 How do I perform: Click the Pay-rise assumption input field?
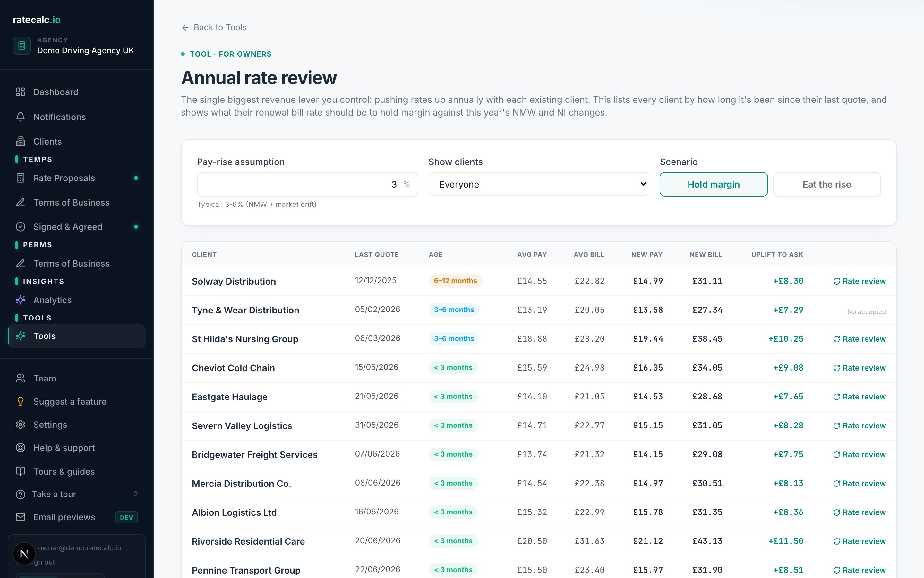click(307, 184)
